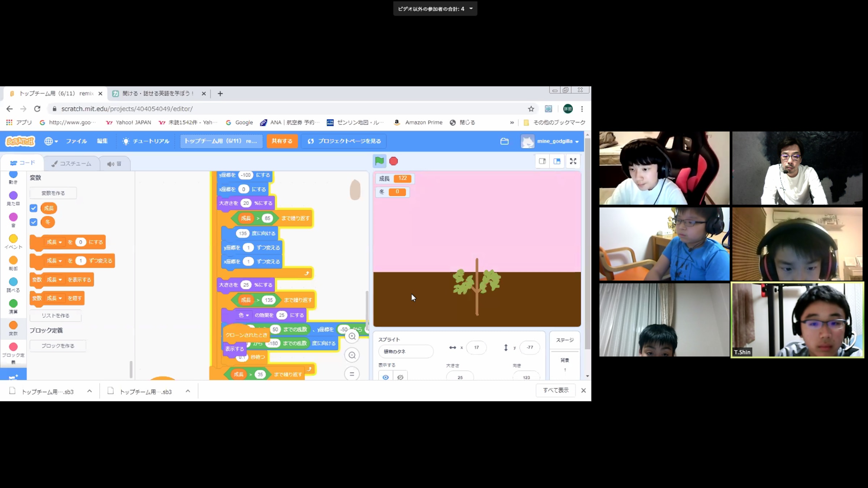Image resolution: width=868 pixels, height=488 pixels.
Task: Zoom in on the code workspace
Action: point(352,336)
